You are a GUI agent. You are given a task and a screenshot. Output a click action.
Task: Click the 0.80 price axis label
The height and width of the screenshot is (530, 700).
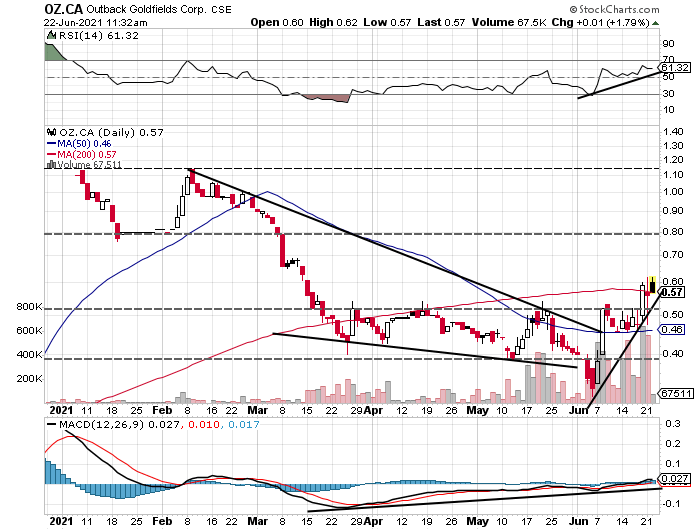point(673,231)
